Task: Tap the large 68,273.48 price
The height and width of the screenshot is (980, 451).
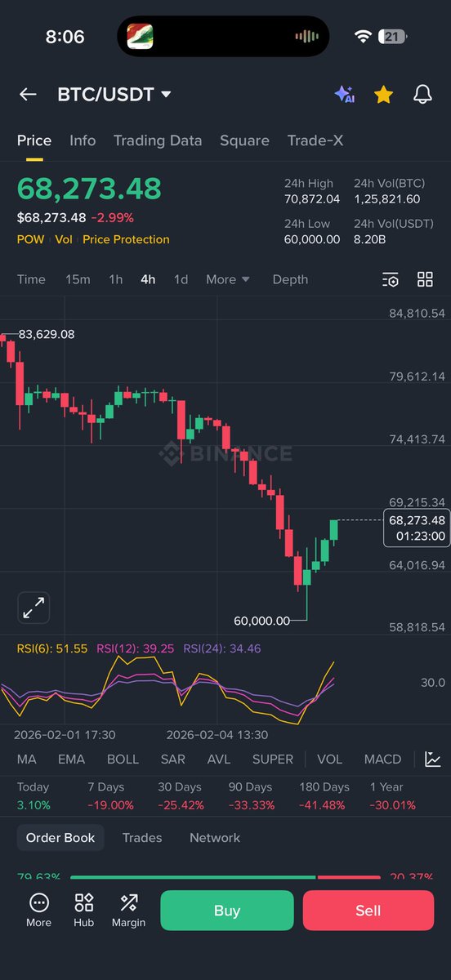Action: [x=89, y=189]
